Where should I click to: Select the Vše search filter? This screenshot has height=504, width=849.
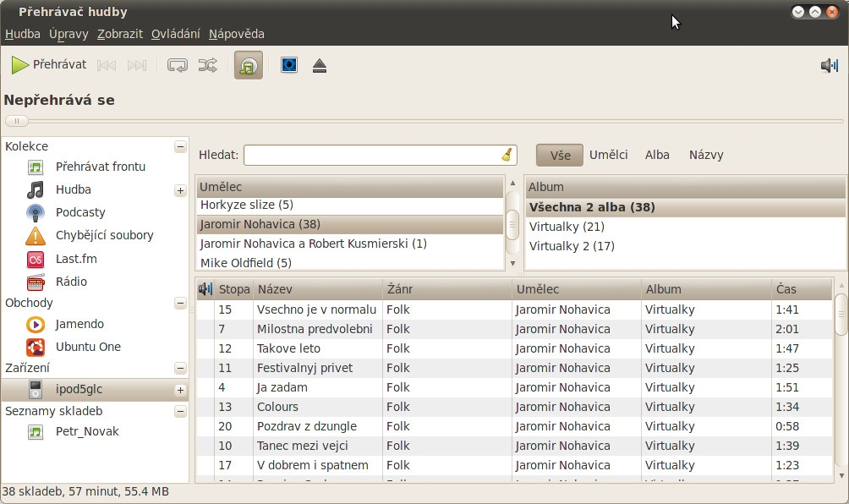pos(560,156)
